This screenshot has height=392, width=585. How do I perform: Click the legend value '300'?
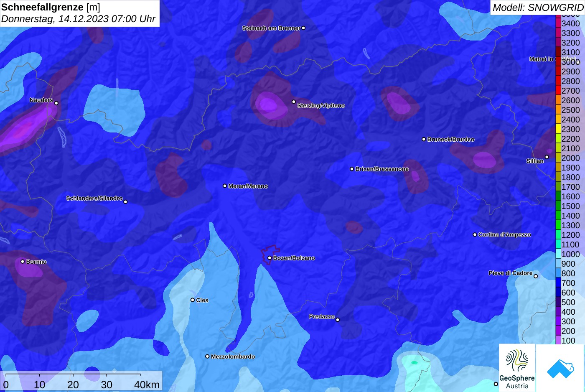point(568,321)
